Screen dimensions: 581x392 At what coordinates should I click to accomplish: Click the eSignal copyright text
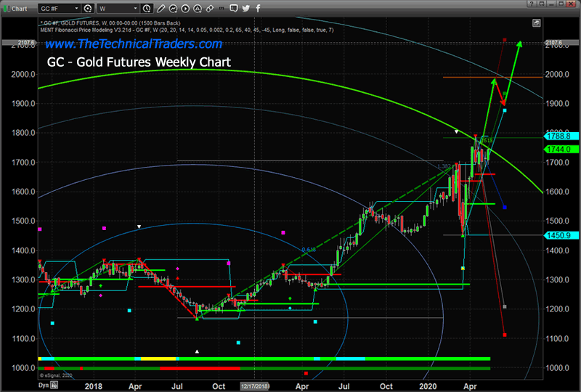(56, 376)
